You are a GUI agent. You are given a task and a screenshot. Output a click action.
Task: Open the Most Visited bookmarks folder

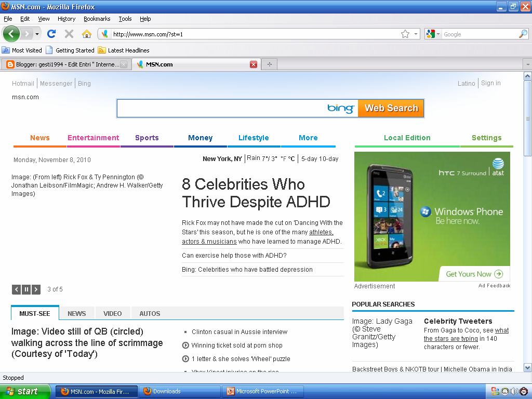click(22, 50)
